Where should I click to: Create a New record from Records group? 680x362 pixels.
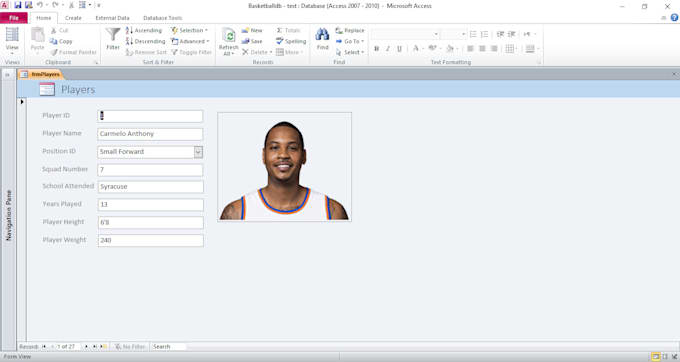(252, 30)
